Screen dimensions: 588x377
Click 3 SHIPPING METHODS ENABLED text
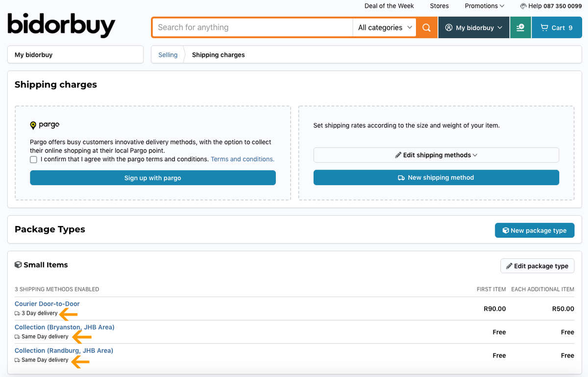coord(57,289)
